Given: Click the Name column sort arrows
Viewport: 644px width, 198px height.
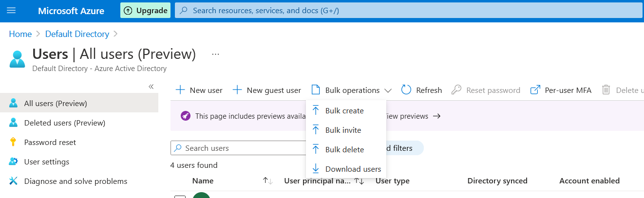Looking at the screenshot, I should [267, 181].
